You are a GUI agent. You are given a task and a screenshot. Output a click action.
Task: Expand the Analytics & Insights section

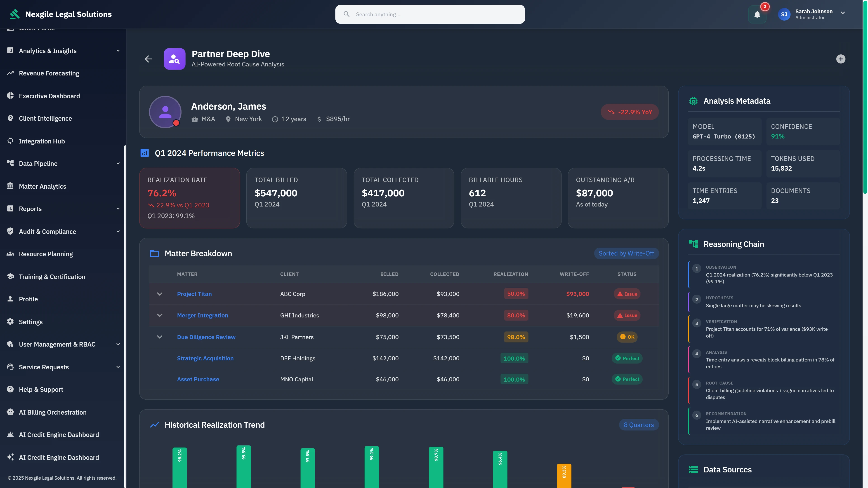click(x=63, y=51)
